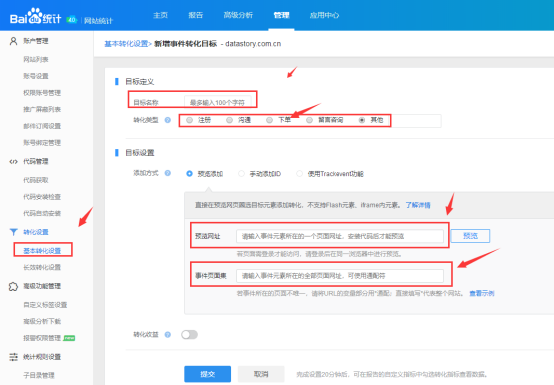Click the 账户管理 section header text
The image size is (554, 385).
click(x=36, y=41)
